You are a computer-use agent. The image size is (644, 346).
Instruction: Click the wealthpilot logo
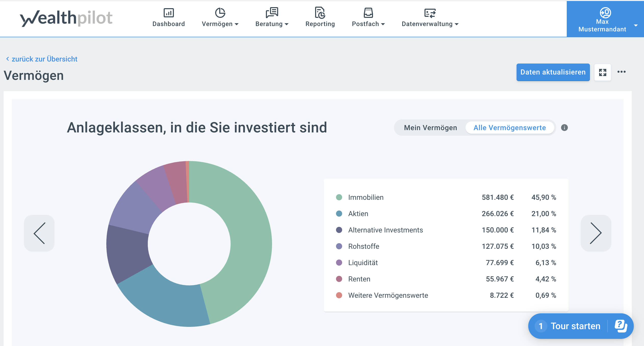66,18
